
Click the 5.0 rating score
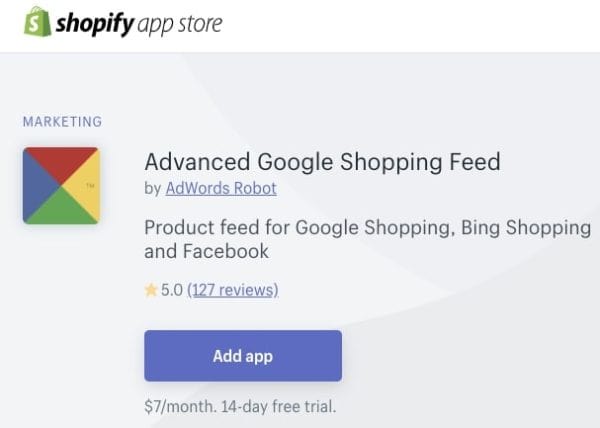(171, 290)
